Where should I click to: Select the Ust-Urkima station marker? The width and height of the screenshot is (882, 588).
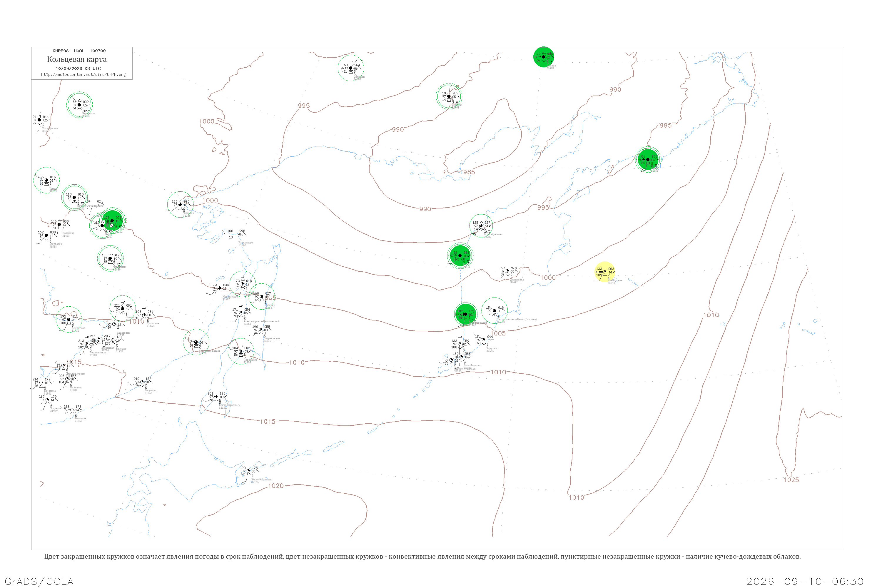tap(39, 120)
